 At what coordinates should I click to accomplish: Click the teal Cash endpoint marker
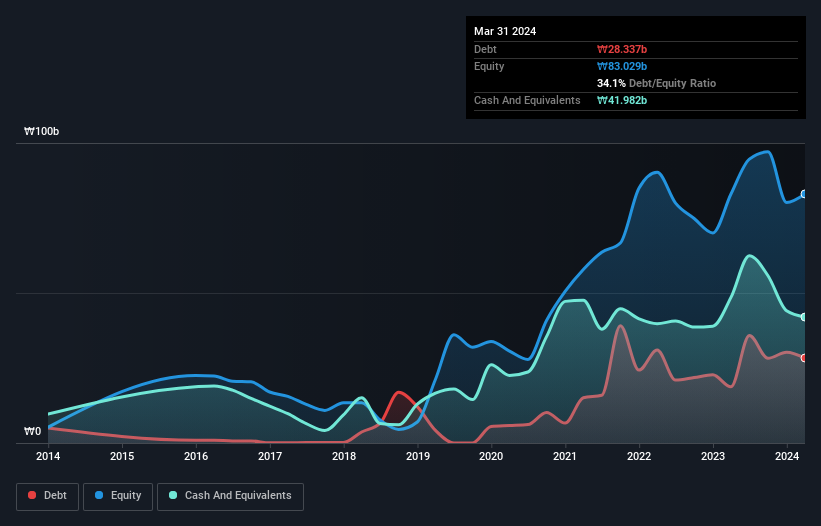pyautogui.click(x=804, y=317)
